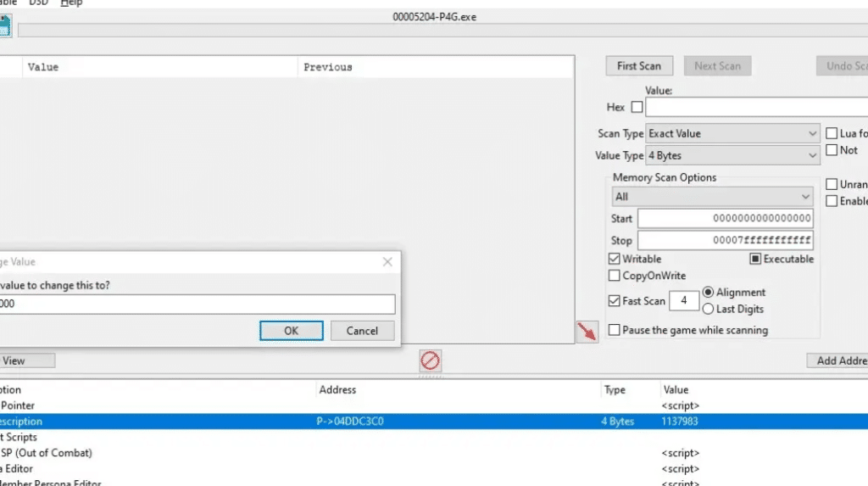Viewport: 868px width, 486px height.
Task: Disable the Writable checkbox
Action: point(615,259)
